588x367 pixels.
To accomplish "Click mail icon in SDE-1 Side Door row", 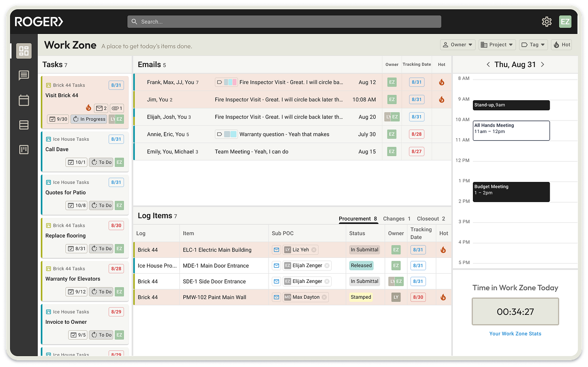I will 276,281.
